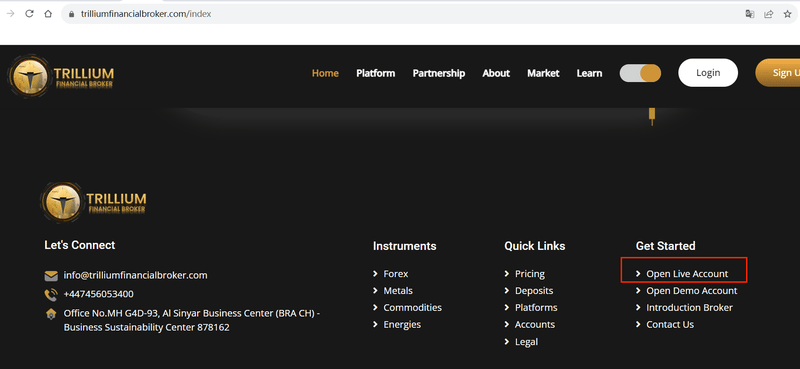Open the About menu
The height and width of the screenshot is (369, 800).
click(x=496, y=73)
